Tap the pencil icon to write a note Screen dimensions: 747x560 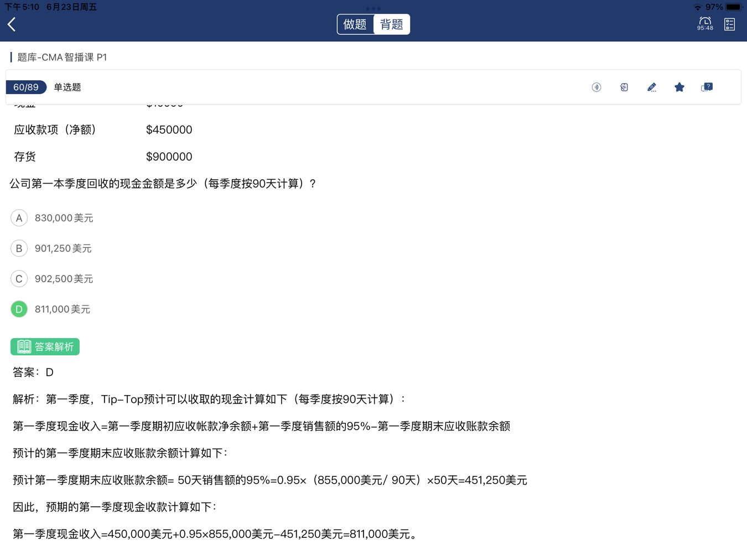[x=651, y=87]
